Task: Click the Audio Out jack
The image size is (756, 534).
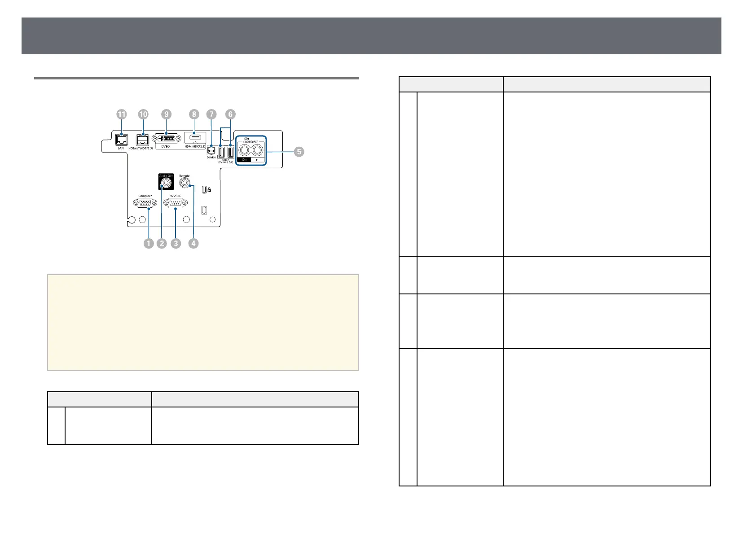Action: pos(166,183)
